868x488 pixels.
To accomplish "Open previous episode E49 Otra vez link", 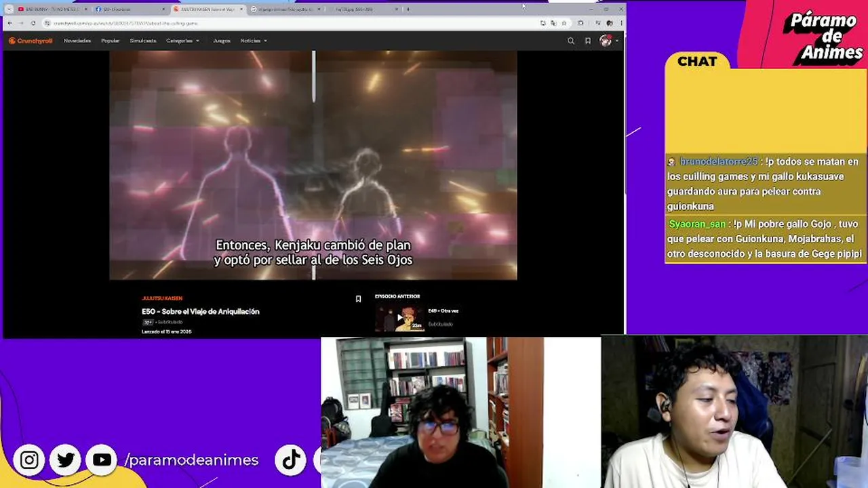I will pos(443,311).
